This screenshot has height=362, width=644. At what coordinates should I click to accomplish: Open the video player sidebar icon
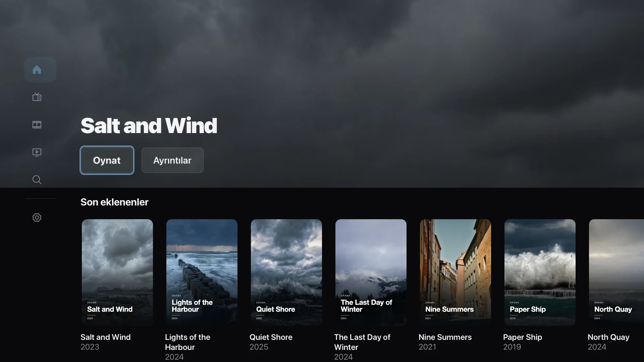pos(37,152)
